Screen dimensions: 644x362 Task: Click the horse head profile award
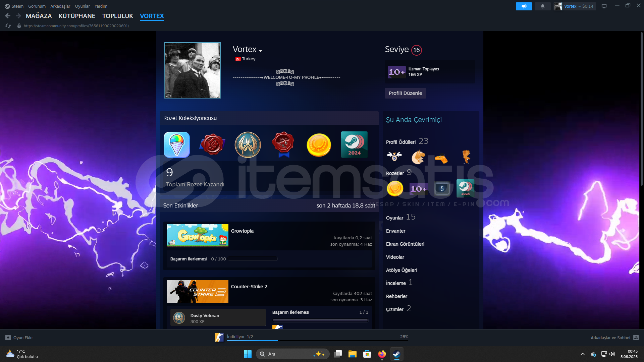tap(418, 157)
